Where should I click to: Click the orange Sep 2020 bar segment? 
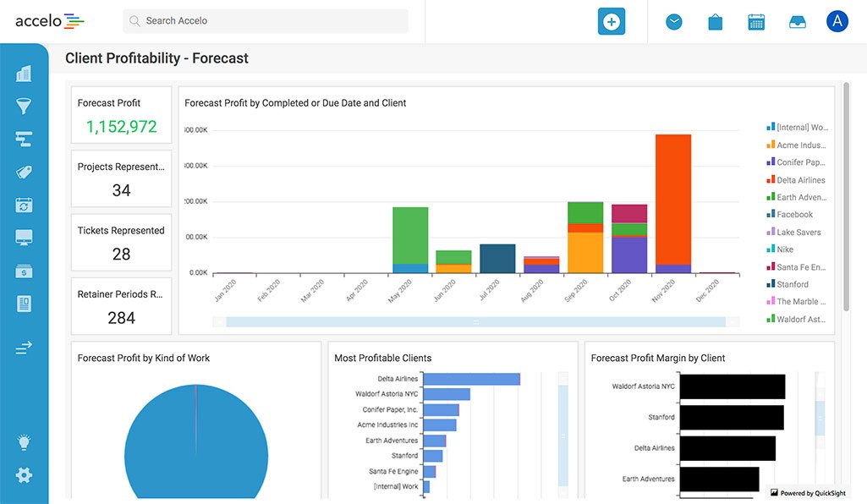click(x=585, y=253)
